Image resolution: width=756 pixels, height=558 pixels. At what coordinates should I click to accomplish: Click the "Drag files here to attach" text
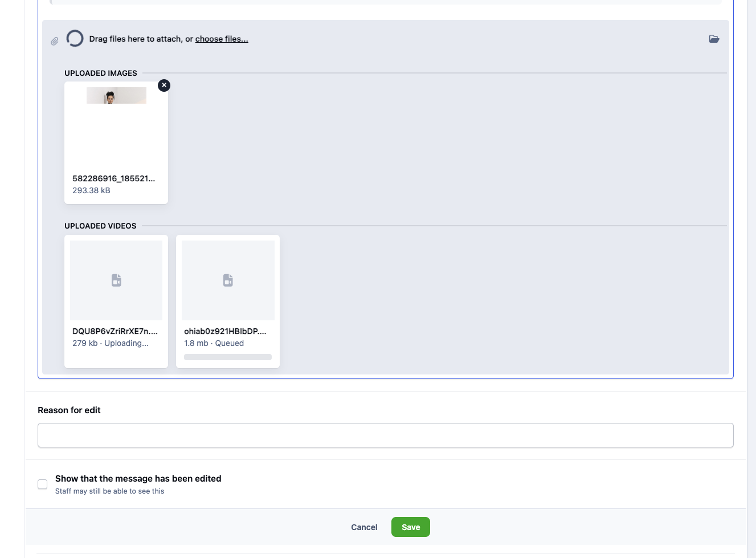(135, 39)
